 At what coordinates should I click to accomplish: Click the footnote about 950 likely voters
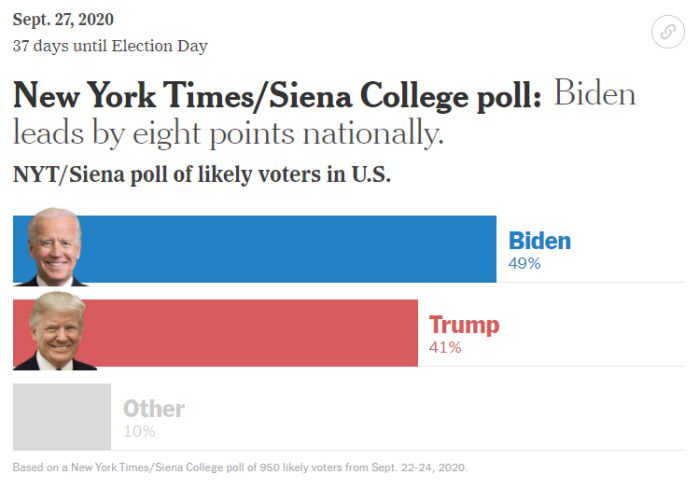pos(240,467)
